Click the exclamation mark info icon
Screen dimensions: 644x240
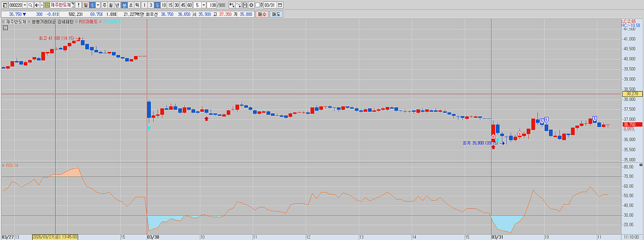point(78,5)
